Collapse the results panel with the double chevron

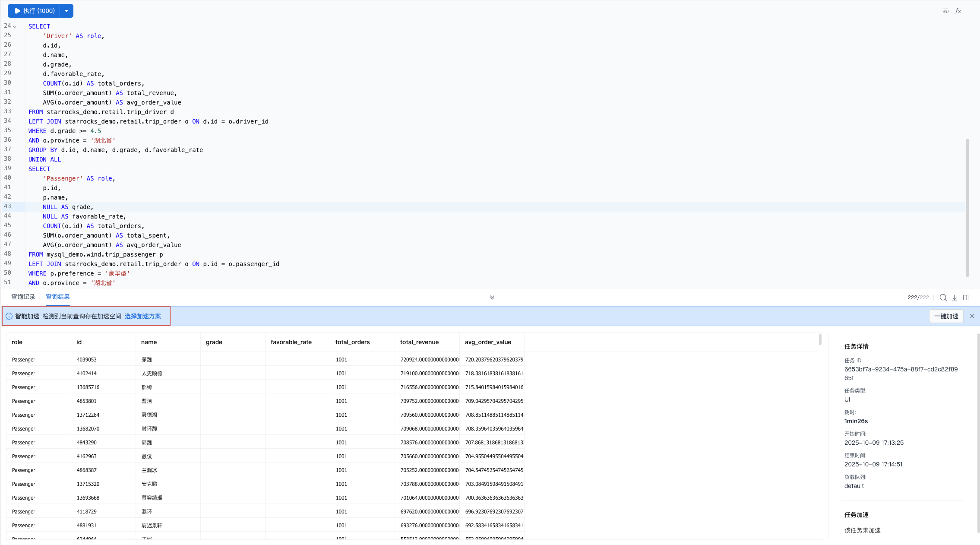point(492,298)
